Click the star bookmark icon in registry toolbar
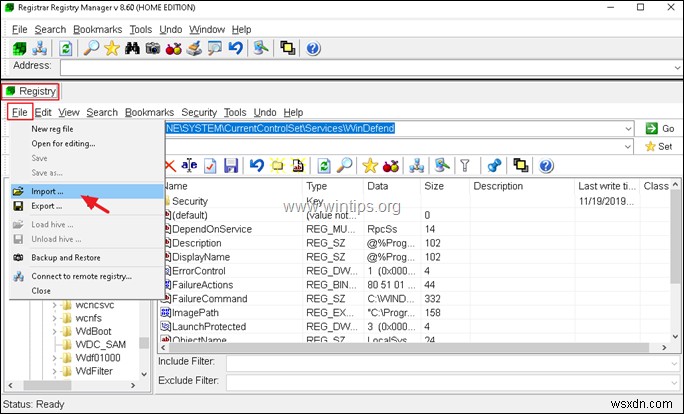684x414 pixels. pyautogui.click(x=370, y=165)
